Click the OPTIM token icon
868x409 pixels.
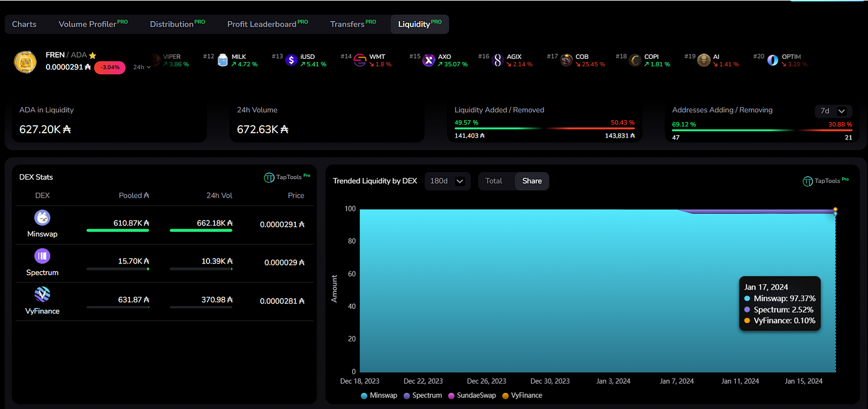[x=773, y=60]
